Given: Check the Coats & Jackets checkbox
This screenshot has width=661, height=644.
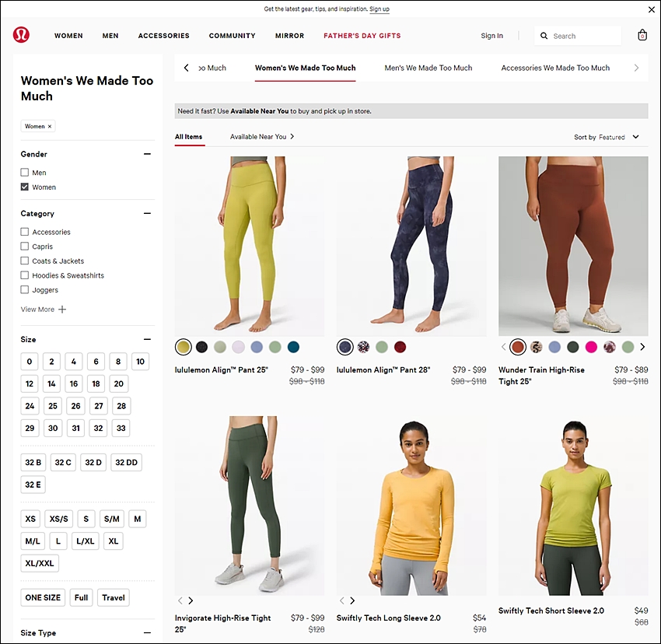Looking at the screenshot, I should click(x=24, y=261).
